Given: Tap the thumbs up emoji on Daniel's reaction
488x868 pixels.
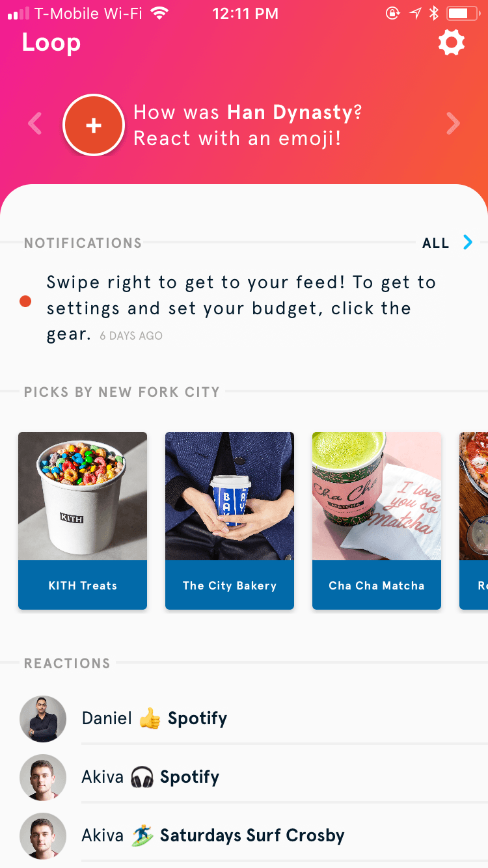Looking at the screenshot, I should click(150, 719).
